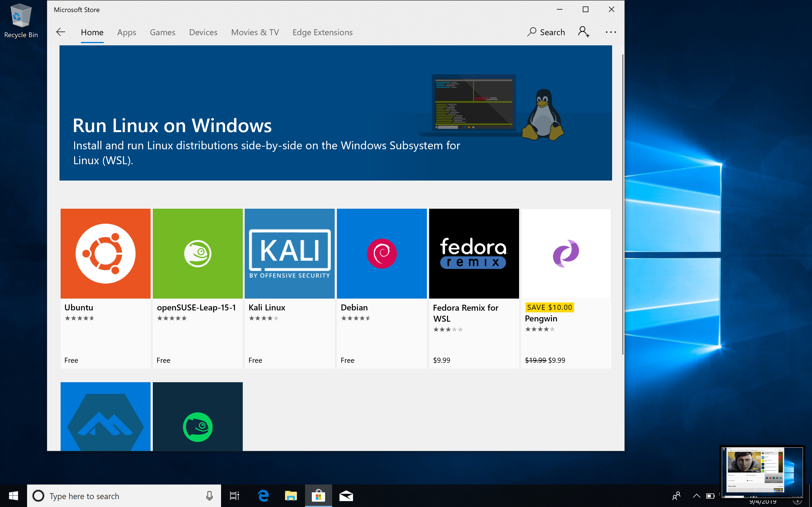The height and width of the screenshot is (507, 812).
Task: Click the sign-in account icon
Action: pyautogui.click(x=584, y=32)
